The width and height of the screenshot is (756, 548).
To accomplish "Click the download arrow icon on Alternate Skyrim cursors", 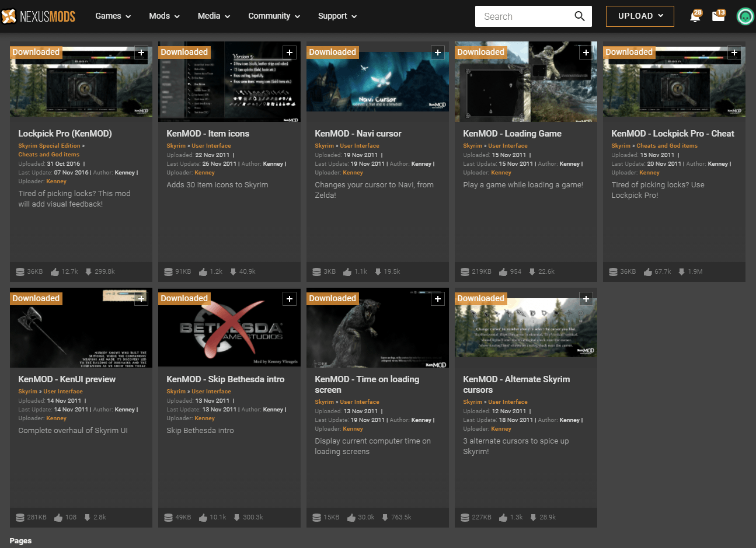I will [533, 518].
